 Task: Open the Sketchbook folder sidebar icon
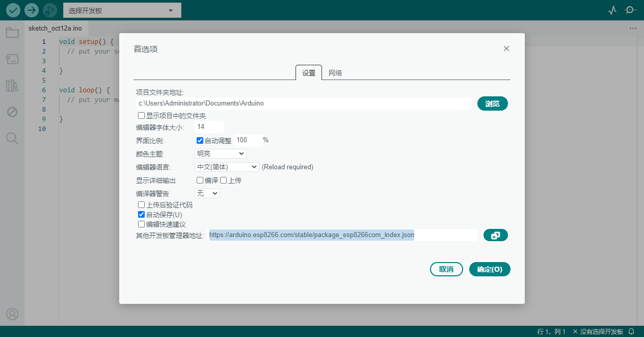pyautogui.click(x=12, y=32)
